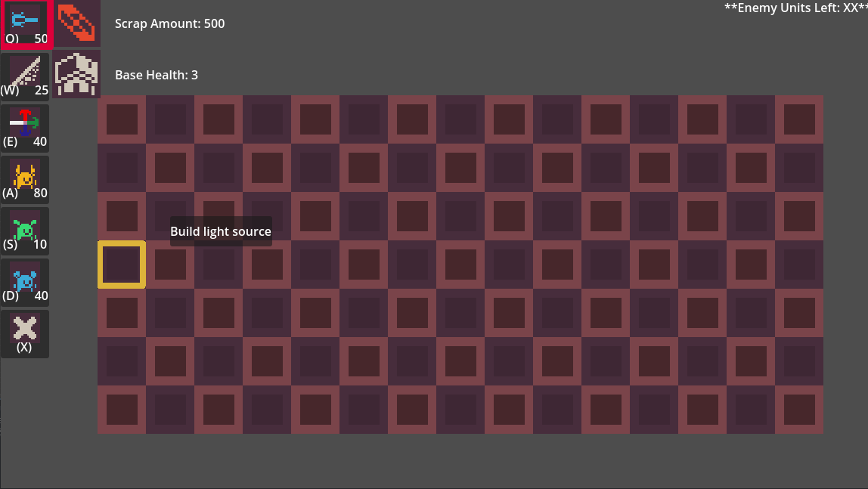Pick the orange creature unit (A) costing 80
The width and height of the screenshot is (868, 489).
tap(25, 179)
